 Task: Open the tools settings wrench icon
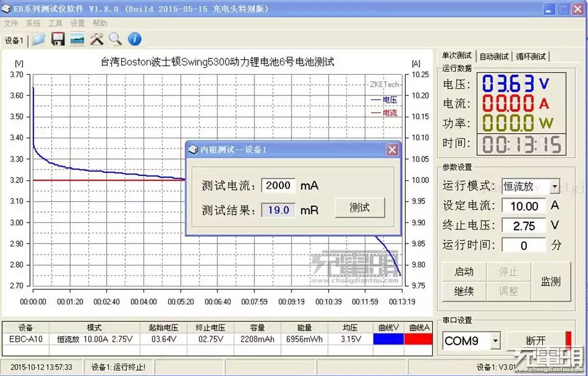point(97,40)
